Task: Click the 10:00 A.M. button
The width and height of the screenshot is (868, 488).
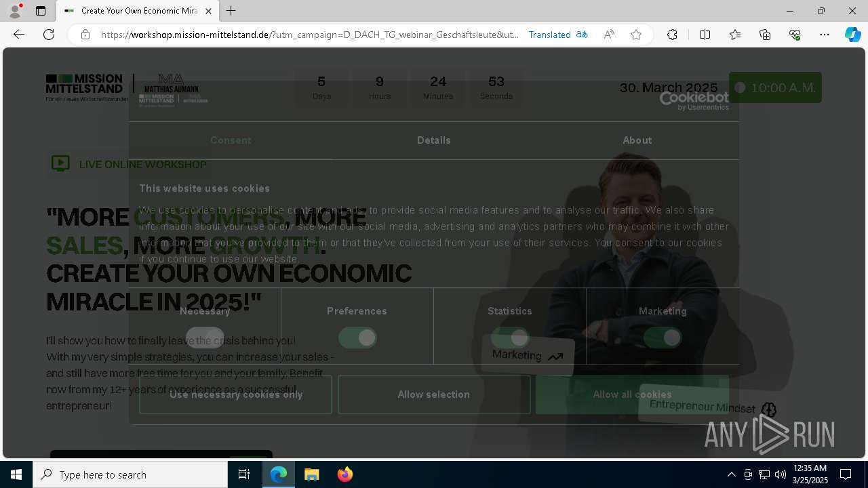Action: pyautogui.click(x=775, y=87)
